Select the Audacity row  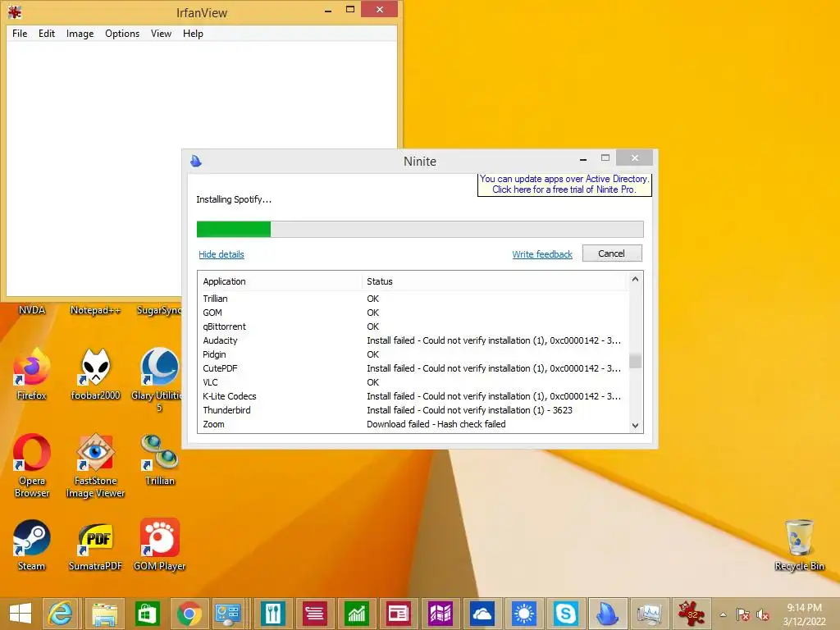pos(413,340)
